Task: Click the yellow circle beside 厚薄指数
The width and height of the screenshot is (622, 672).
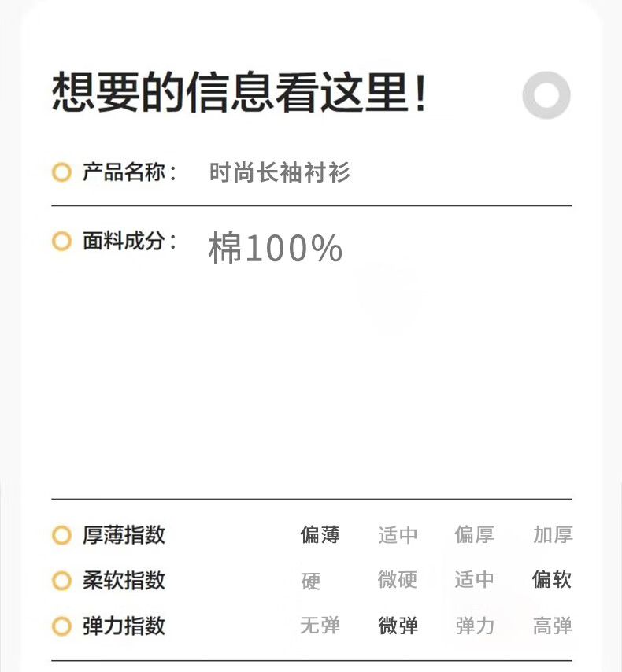Action: click(61, 535)
